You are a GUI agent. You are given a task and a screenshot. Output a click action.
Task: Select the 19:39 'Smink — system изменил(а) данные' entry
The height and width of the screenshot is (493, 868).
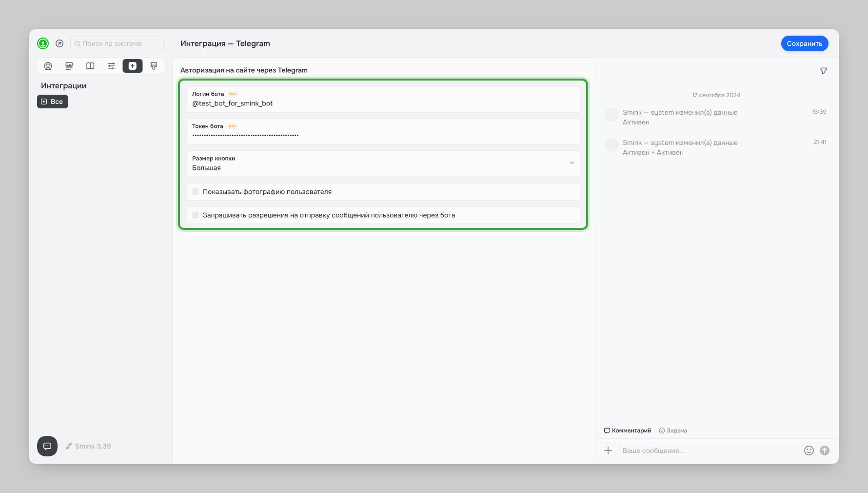[716, 117]
